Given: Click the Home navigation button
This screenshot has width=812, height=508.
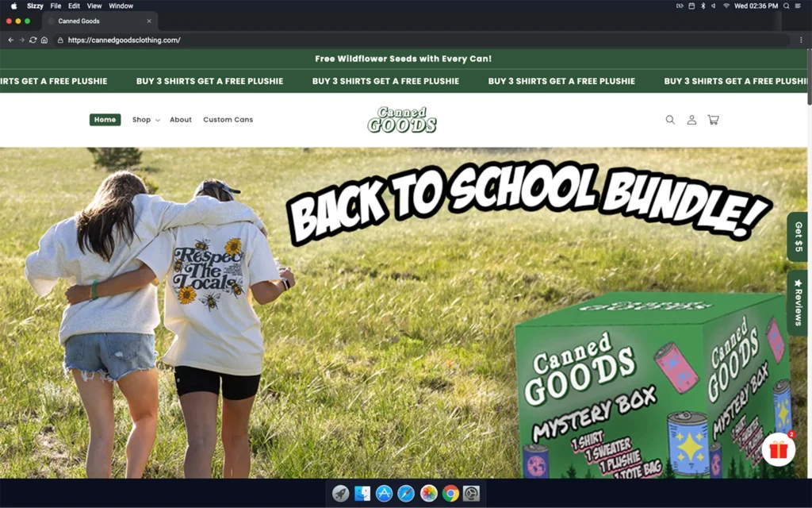Looking at the screenshot, I should pos(105,120).
